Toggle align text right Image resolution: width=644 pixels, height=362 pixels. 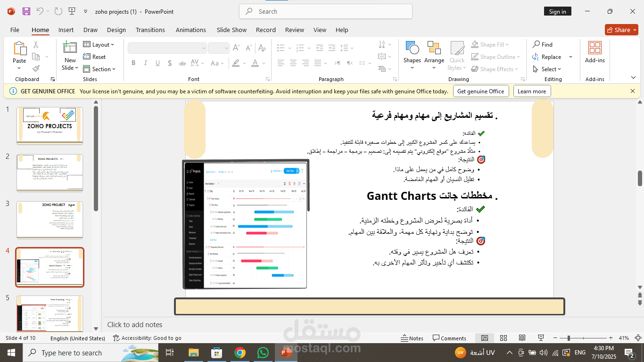(305, 63)
